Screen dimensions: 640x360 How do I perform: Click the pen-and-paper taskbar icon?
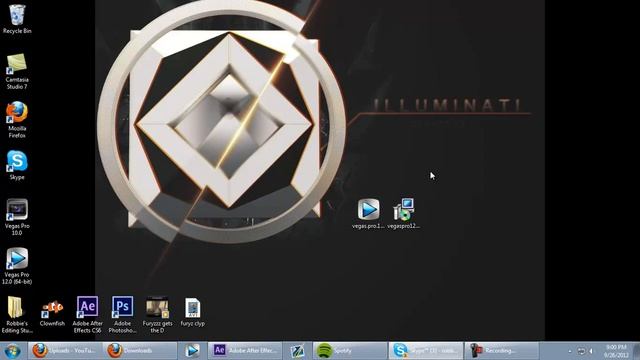click(x=298, y=351)
